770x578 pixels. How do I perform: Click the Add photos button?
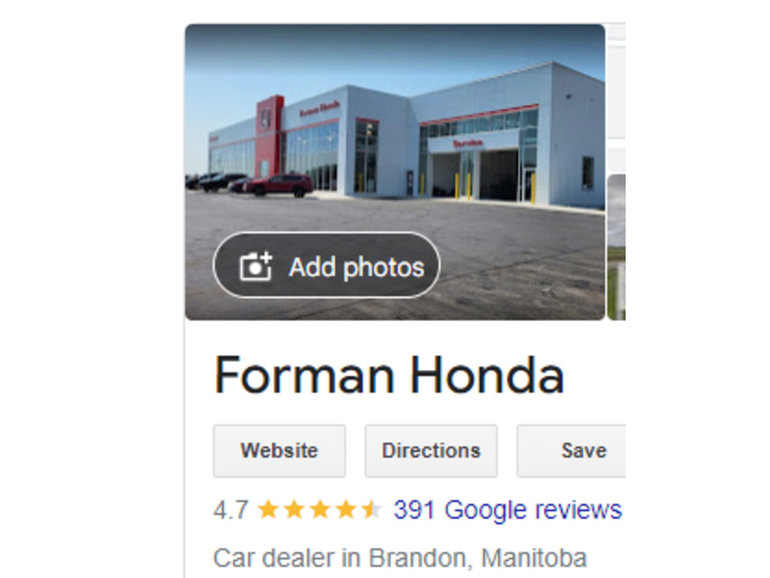[x=327, y=265]
